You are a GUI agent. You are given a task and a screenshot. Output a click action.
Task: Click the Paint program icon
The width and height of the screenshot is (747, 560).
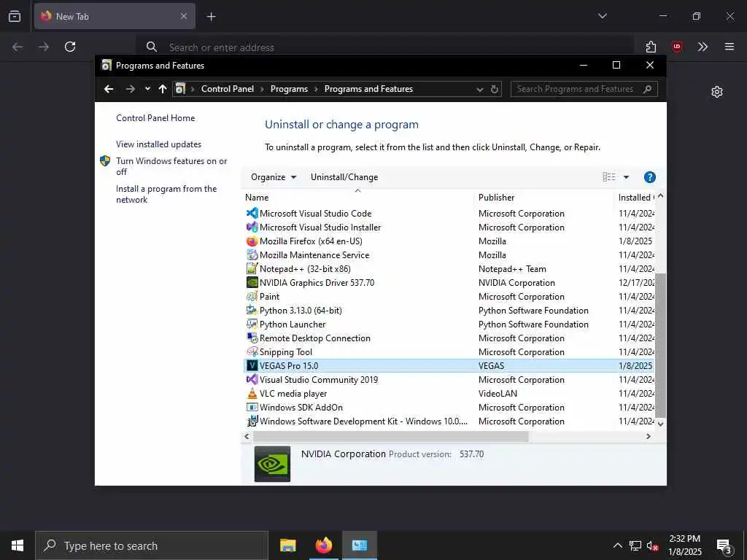[252, 296]
